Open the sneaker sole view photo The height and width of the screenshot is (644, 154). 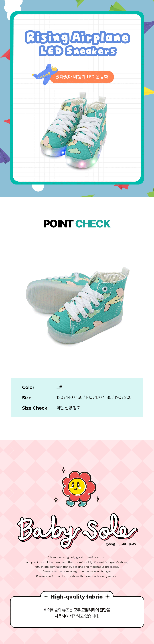[78, 306]
